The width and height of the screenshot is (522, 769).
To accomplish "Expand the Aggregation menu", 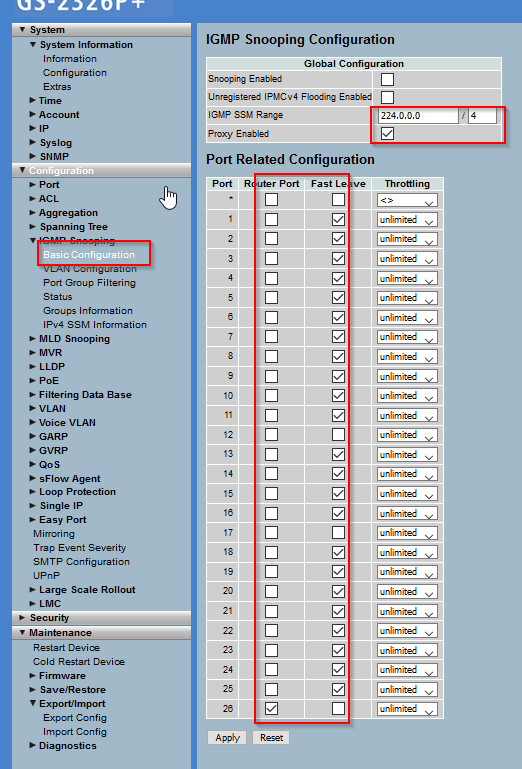I will click(63, 213).
